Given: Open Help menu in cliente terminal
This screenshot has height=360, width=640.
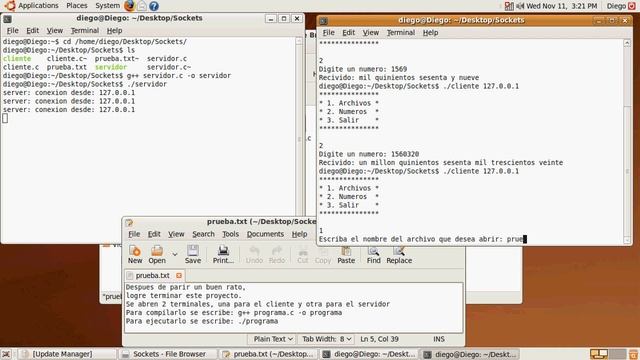Looking at the screenshot, I should tap(430, 33).
